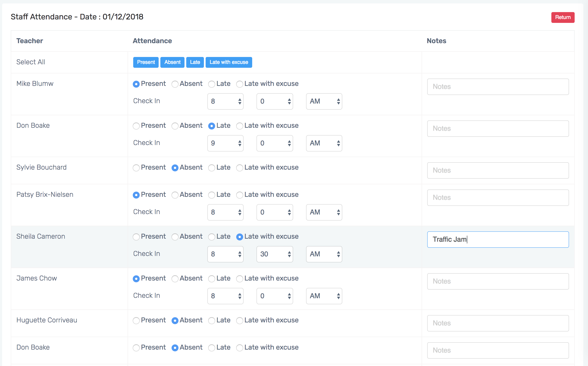The height and width of the screenshot is (366, 588).
Task: Select Late for James Chow
Action: (x=211, y=279)
